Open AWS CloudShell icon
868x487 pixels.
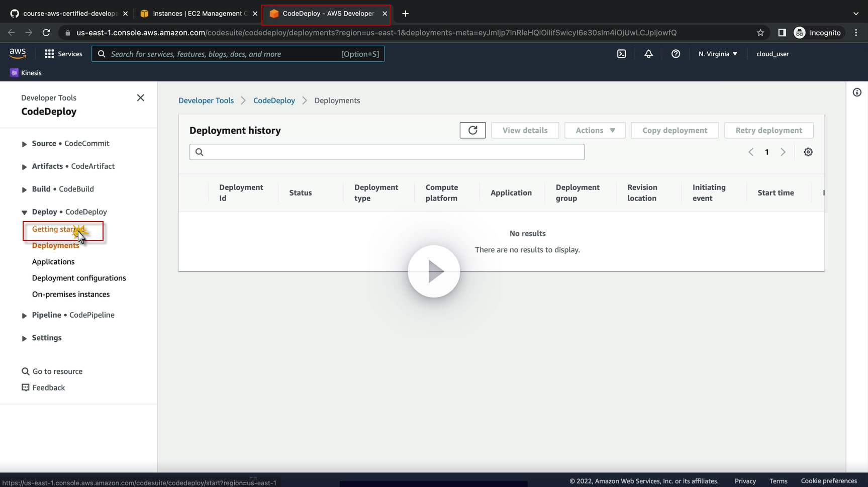click(622, 54)
